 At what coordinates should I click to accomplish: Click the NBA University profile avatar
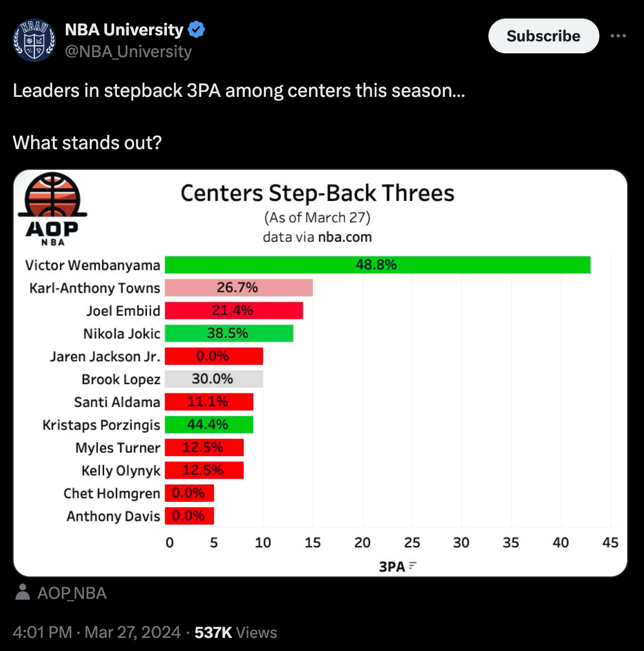pyautogui.click(x=34, y=40)
